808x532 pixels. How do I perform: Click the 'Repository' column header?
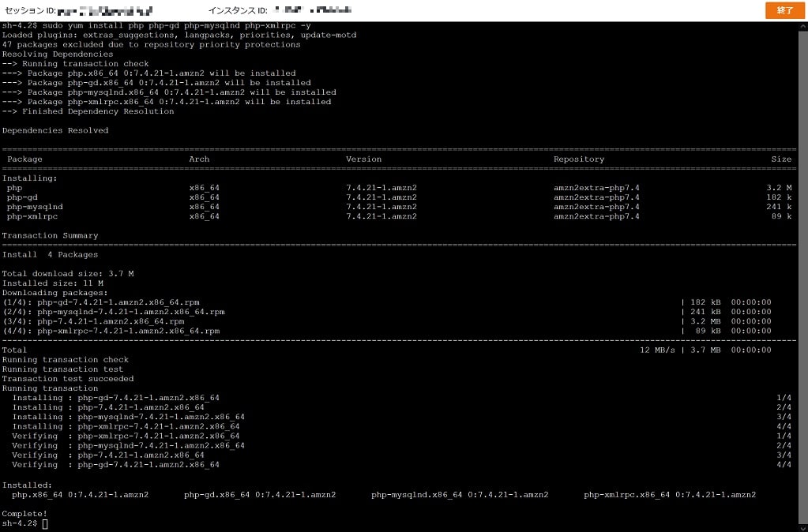[579, 159]
